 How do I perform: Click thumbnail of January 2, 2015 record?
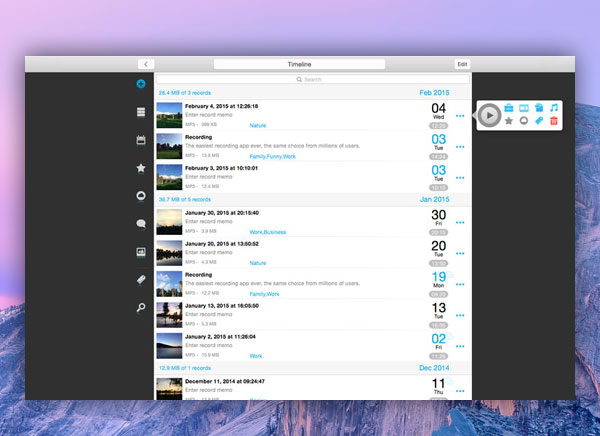pos(169,346)
